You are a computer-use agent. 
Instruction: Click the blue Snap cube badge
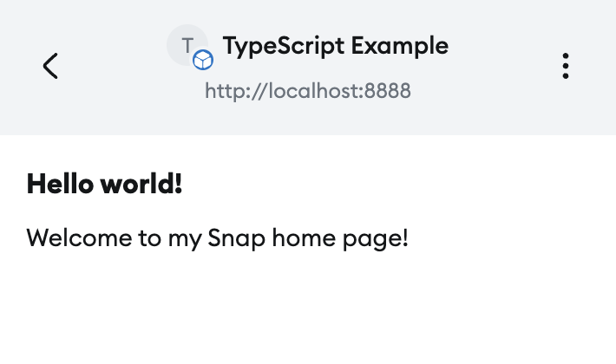click(x=203, y=60)
